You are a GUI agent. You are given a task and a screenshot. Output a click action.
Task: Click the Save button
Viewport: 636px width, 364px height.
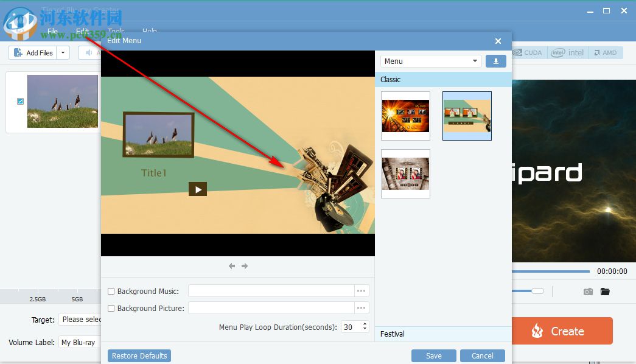[x=433, y=355]
